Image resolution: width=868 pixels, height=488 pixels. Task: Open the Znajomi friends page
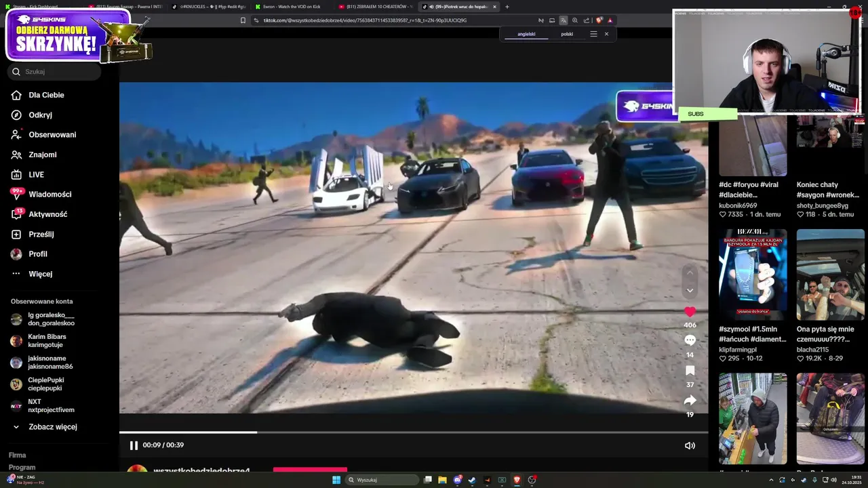[x=34, y=155]
